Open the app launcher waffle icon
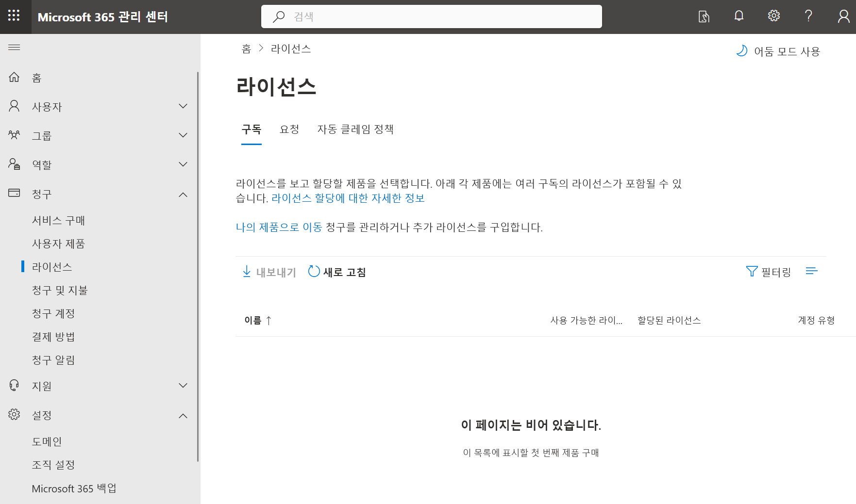The image size is (856, 504). coord(14,16)
